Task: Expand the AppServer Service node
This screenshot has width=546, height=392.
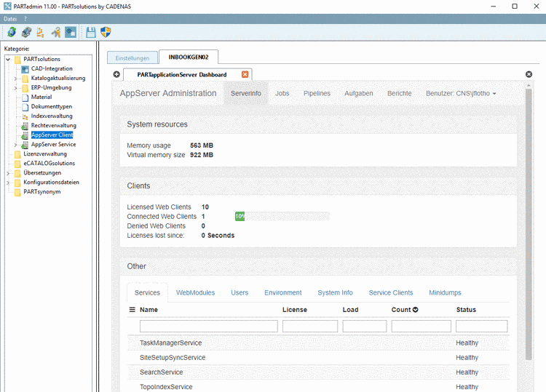Action: click(x=15, y=145)
